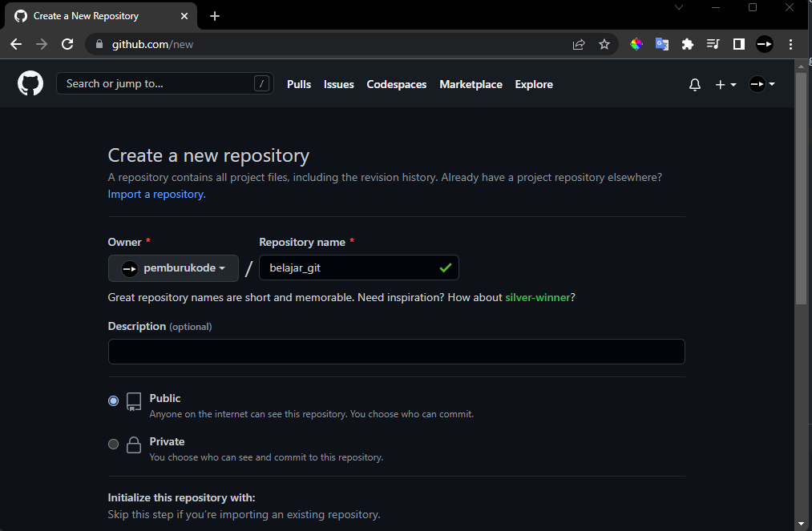Click the address bar URL github.com/new

pos(152,45)
